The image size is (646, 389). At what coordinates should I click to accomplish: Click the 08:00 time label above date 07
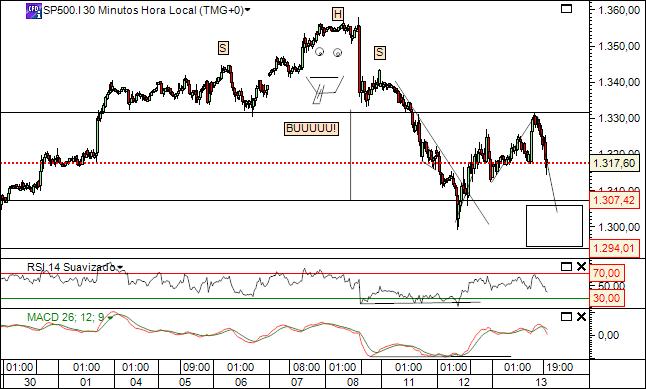[307, 367]
